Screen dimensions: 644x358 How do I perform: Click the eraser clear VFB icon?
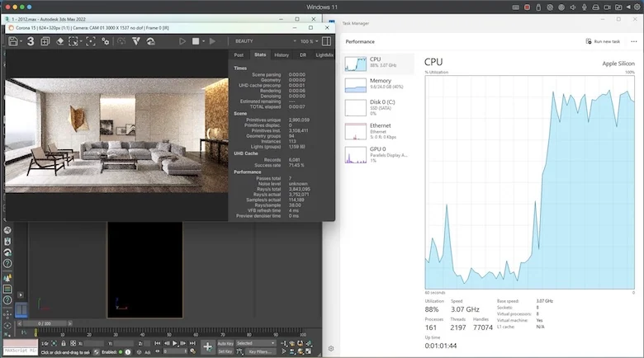point(60,41)
